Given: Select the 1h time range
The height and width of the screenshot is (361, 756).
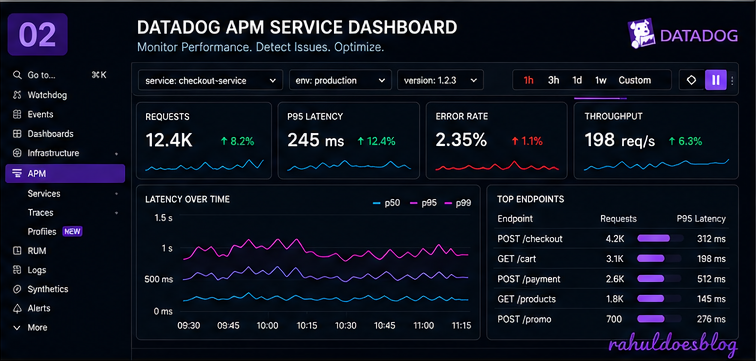Looking at the screenshot, I should point(528,80).
